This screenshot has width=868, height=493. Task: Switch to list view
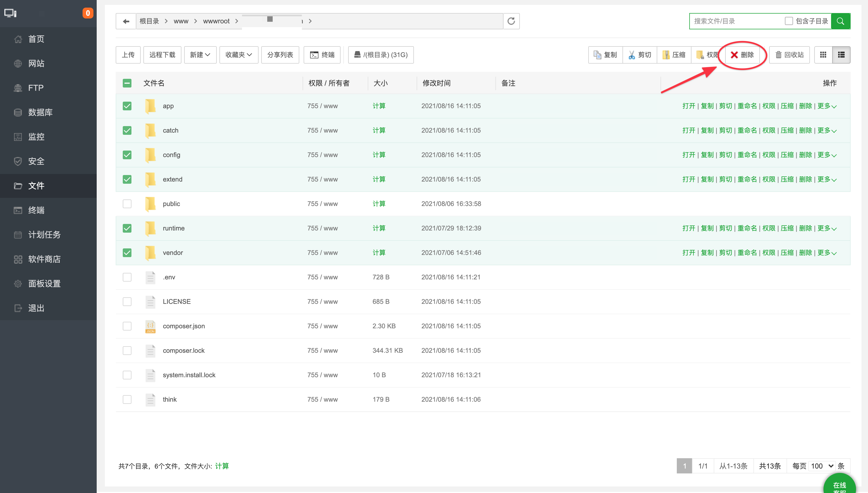point(841,55)
